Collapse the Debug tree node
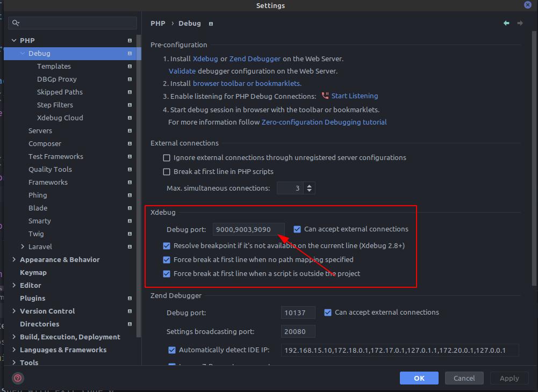The width and height of the screenshot is (538, 392). pyautogui.click(x=23, y=53)
